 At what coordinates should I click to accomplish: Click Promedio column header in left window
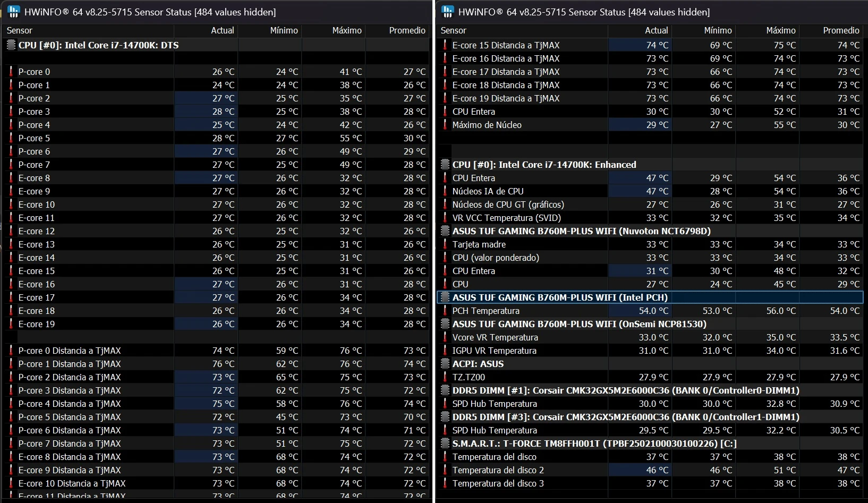397,31
